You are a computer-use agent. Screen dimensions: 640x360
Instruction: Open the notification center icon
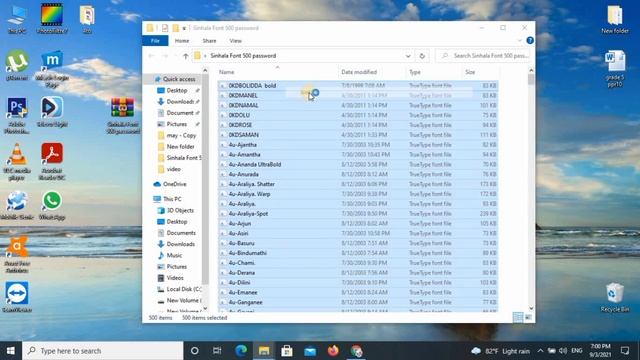(x=624, y=351)
